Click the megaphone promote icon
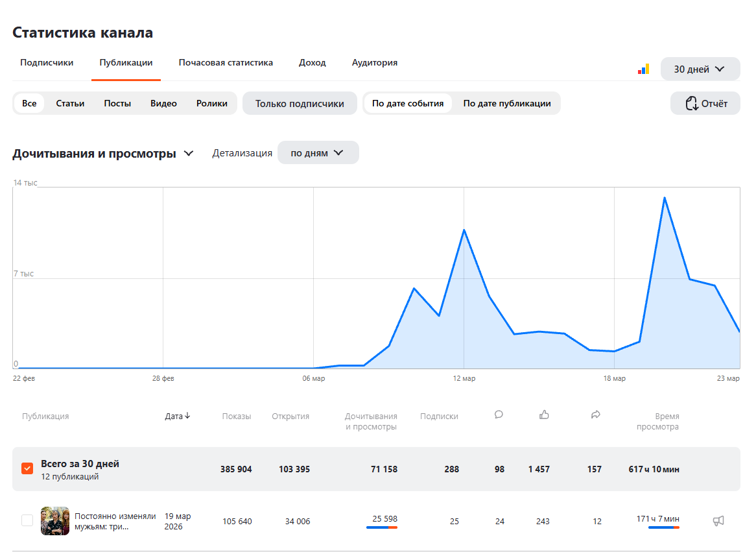The height and width of the screenshot is (556, 756). point(718,520)
